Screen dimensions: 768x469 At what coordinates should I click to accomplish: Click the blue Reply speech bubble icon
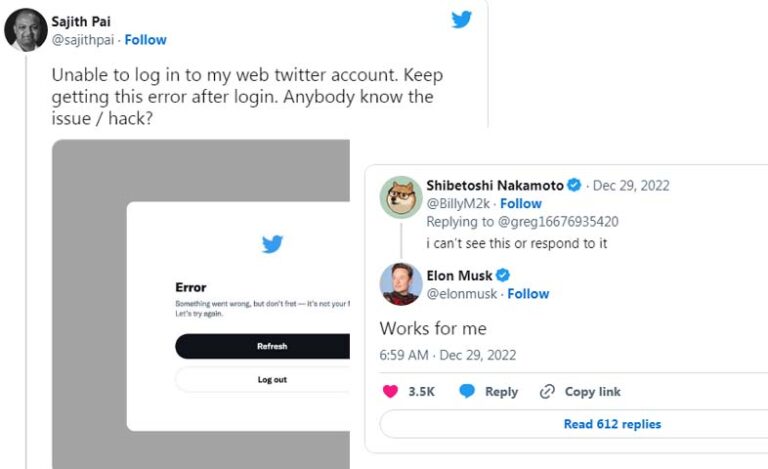click(467, 391)
